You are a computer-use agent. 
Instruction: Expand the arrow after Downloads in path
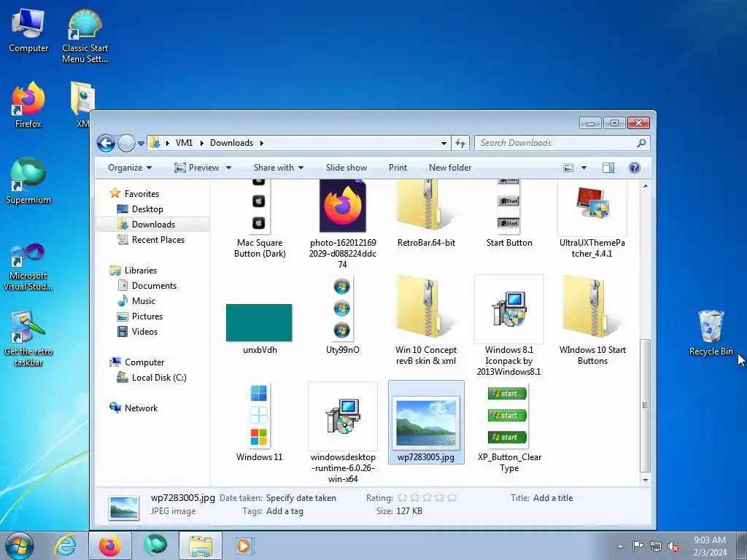pos(262,143)
